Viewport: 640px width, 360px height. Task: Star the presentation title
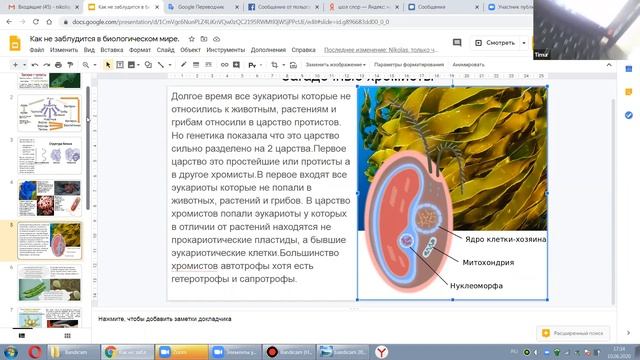tap(191, 39)
